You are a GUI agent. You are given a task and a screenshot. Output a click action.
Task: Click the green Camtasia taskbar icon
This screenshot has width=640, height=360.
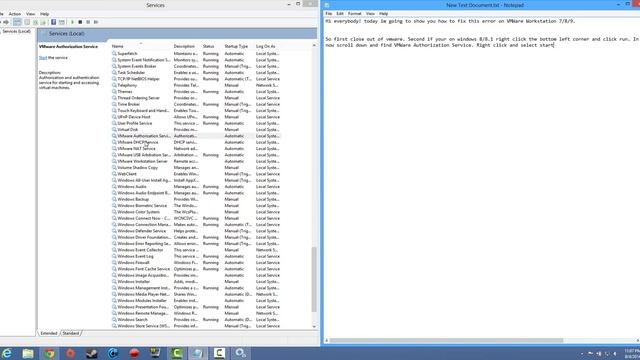(177, 353)
